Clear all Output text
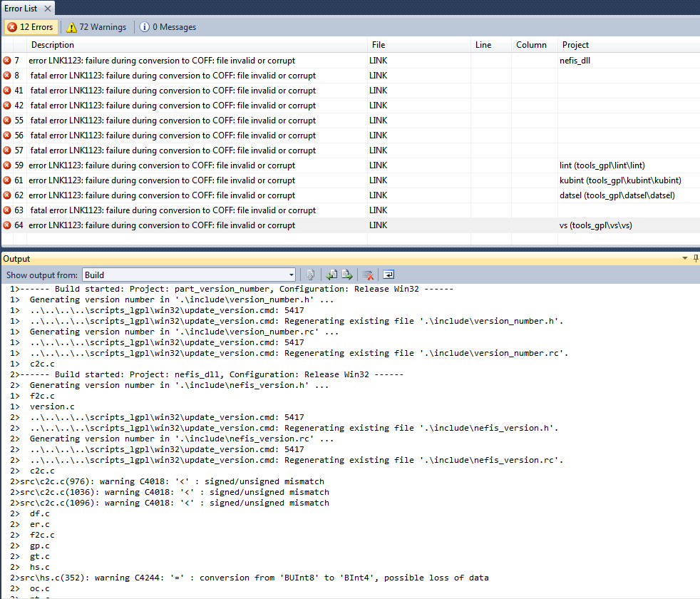This screenshot has width=700, height=599. pos(368,275)
